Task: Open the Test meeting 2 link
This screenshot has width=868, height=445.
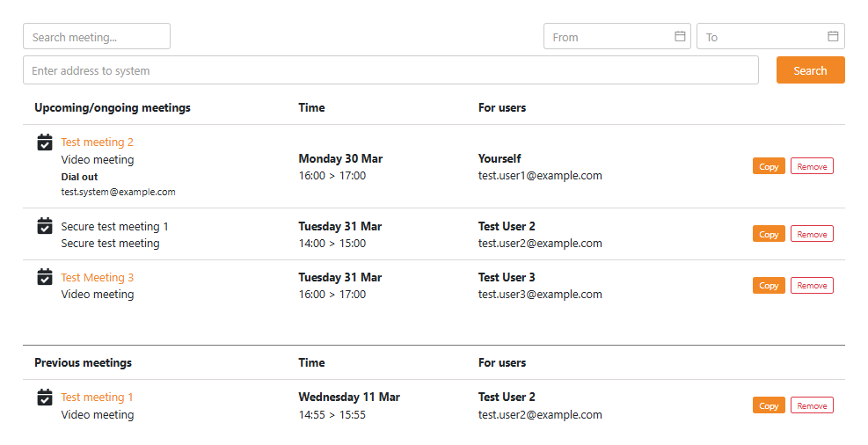Action: pyautogui.click(x=97, y=142)
